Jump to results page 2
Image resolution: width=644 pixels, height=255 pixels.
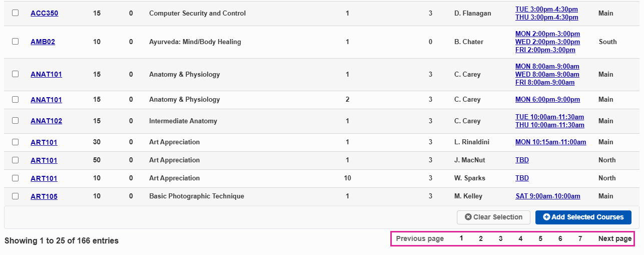coord(481,238)
